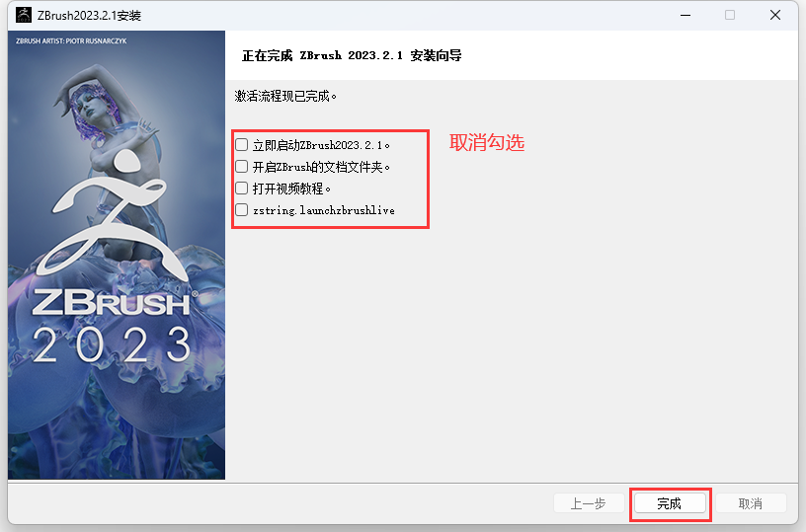The height and width of the screenshot is (532, 806).
Task: Click the zstring.launchzbrushlive label text
Action: tap(324, 210)
